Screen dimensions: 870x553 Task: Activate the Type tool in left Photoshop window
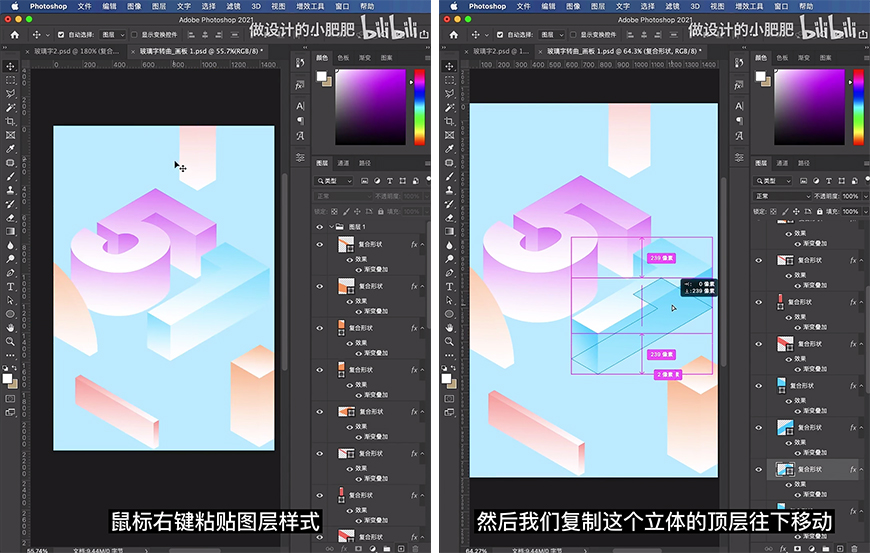pos(10,286)
